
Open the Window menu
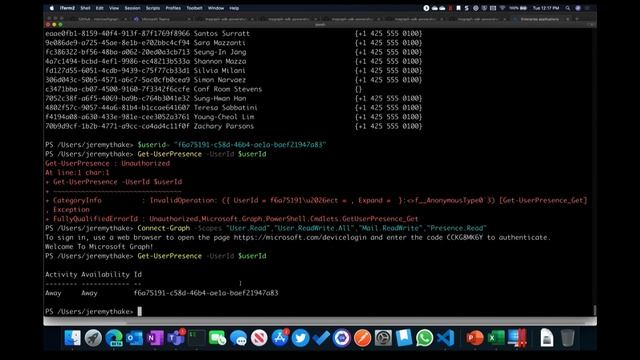coord(216,8)
